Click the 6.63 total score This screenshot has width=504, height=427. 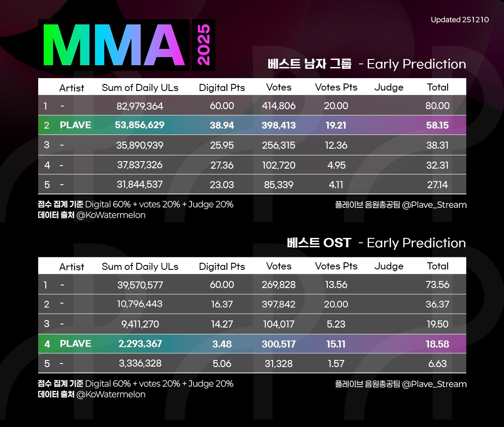pyautogui.click(x=437, y=364)
